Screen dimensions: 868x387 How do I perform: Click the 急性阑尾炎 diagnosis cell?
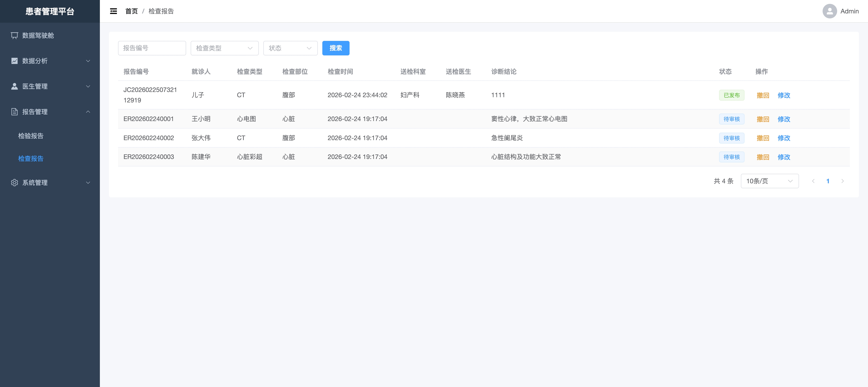point(507,138)
